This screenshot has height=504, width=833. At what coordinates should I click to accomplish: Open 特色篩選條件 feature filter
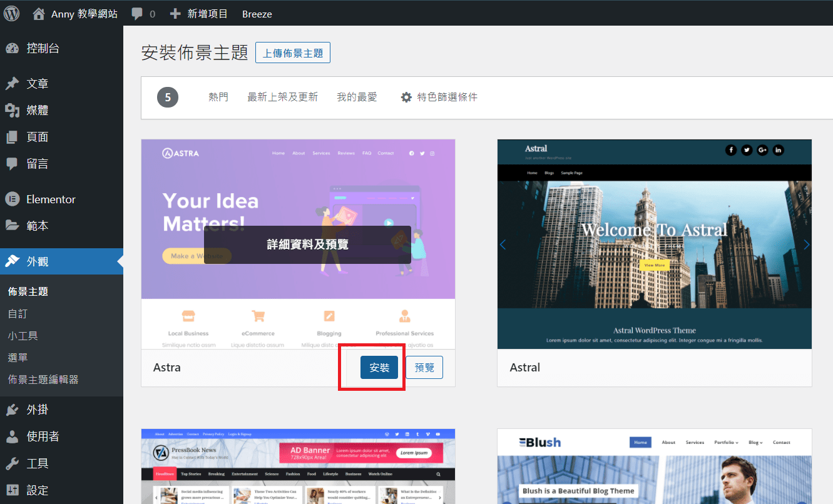coord(439,97)
